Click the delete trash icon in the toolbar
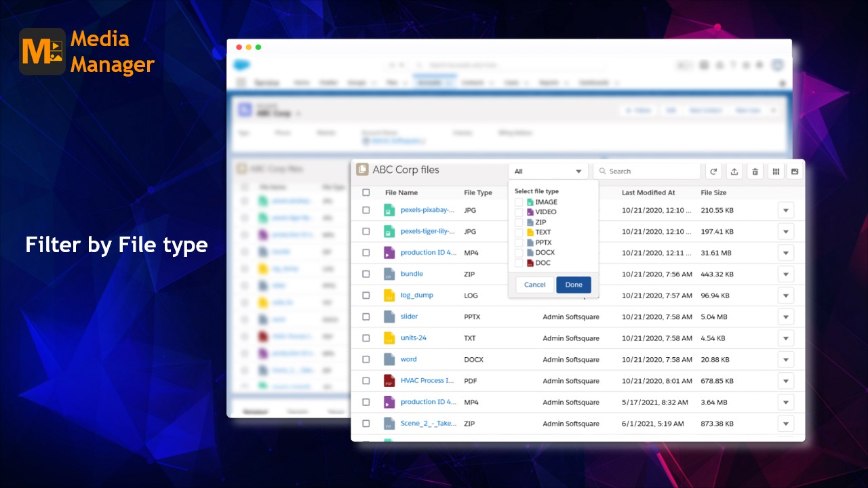Viewport: 868px width, 488px height. (x=755, y=171)
